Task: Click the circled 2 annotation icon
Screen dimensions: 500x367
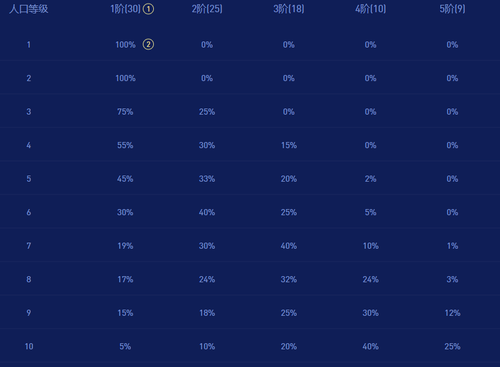Action: [x=148, y=44]
